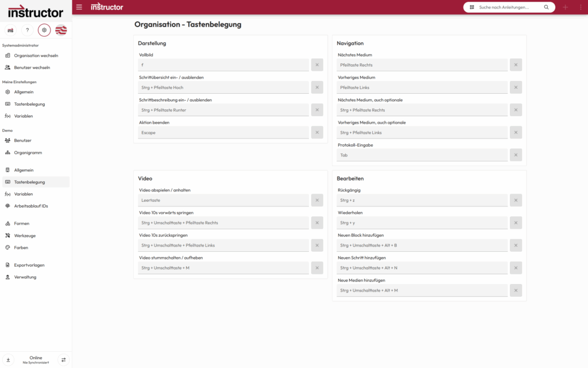Open the Exportvorlagen section
This screenshot has width=588, height=368.
30,265
